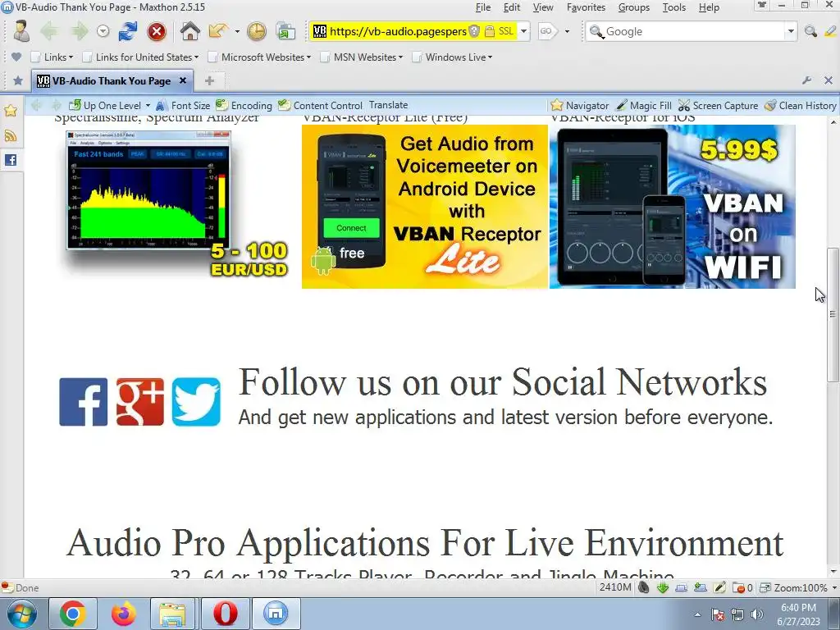Open the Encoding tool
Image resolution: width=840 pixels, height=630 pixels.
coord(244,106)
